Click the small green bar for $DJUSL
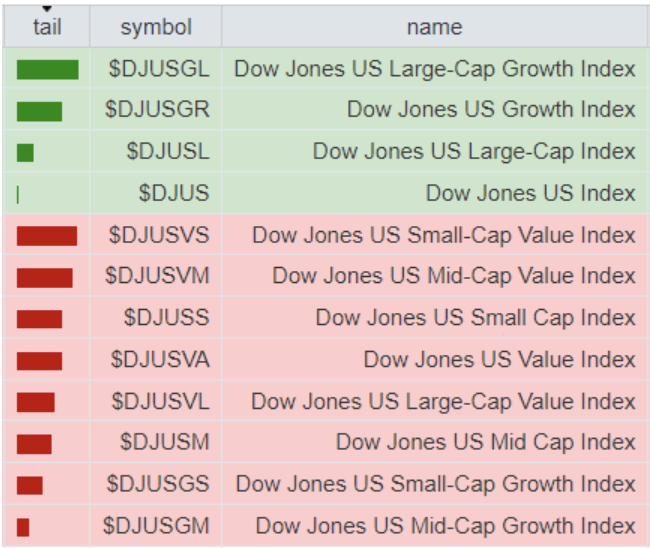Screen dimensions: 650x548 25,152
